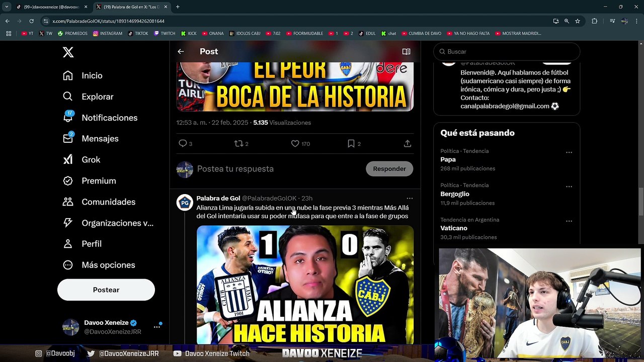Open more options for Papa trend
The height and width of the screenshot is (362, 644).
coord(569,152)
